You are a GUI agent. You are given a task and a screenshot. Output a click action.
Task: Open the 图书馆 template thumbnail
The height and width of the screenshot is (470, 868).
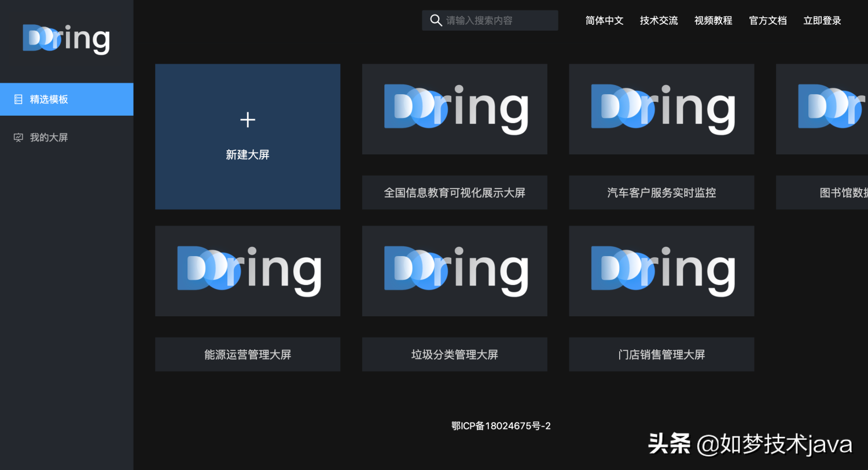822,109
